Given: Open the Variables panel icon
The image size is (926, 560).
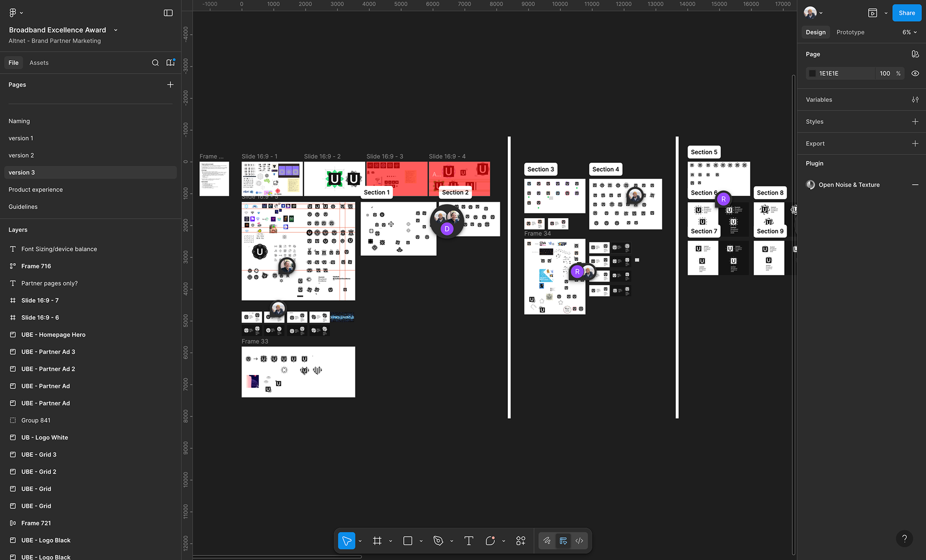Looking at the screenshot, I should 916,99.
